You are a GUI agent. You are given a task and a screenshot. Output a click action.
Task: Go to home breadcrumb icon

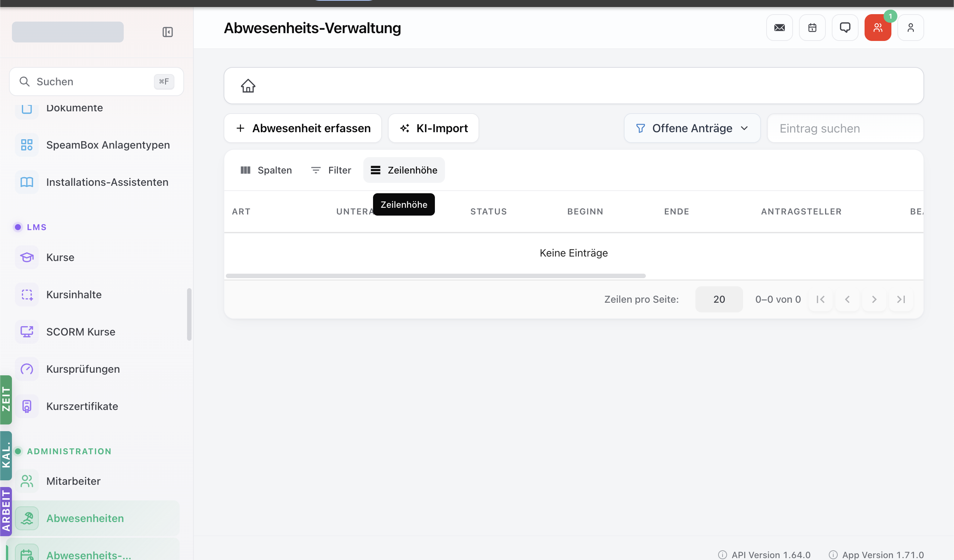tap(248, 86)
